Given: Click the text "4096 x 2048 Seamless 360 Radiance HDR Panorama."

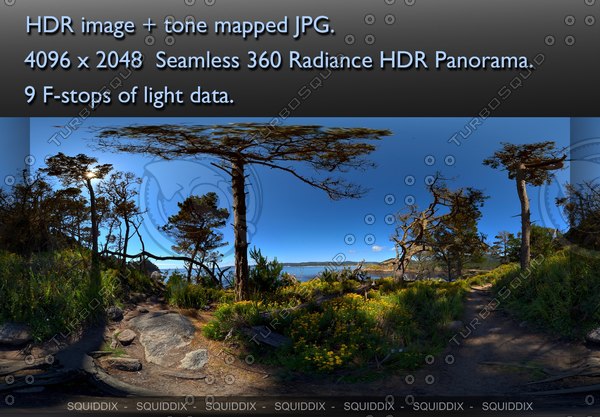Looking at the screenshot, I should [279, 60].
